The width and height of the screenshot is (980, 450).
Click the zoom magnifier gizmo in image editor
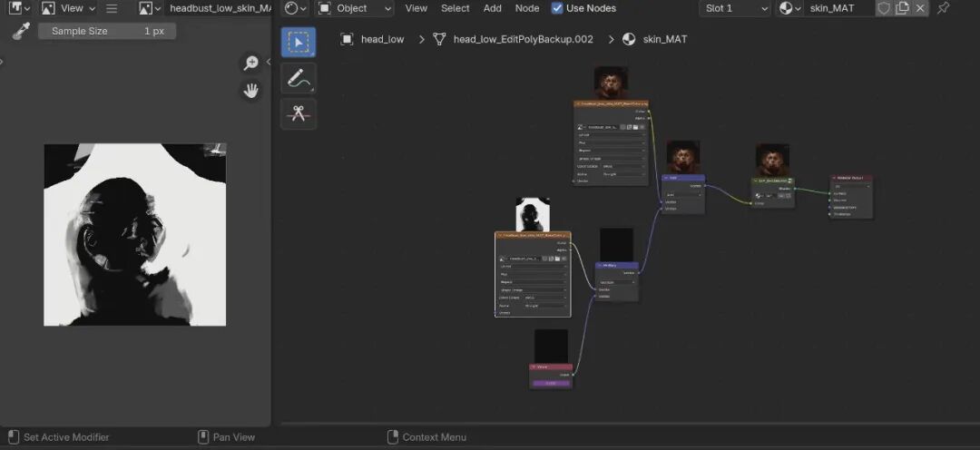coord(250,63)
